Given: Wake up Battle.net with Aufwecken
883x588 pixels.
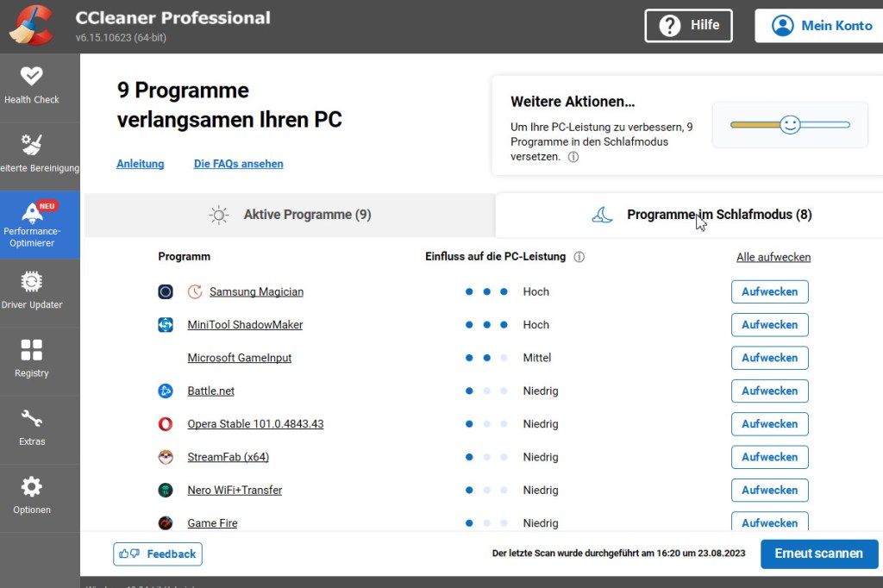Looking at the screenshot, I should click(770, 391).
